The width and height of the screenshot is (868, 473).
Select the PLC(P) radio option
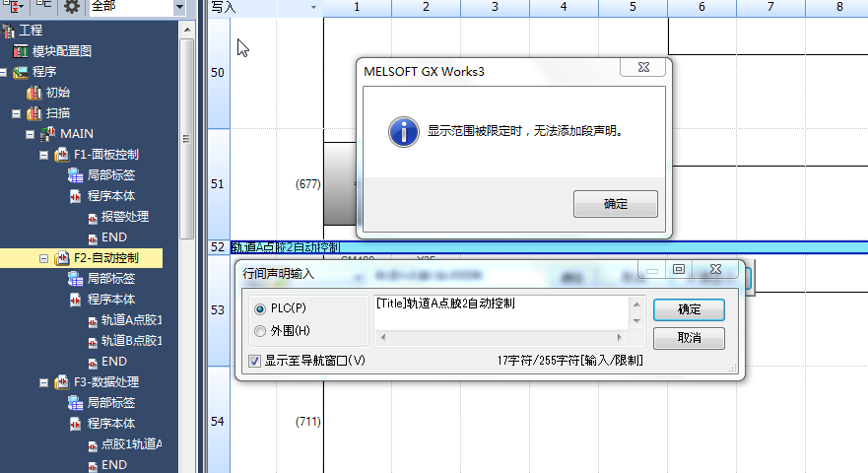pyautogui.click(x=260, y=309)
